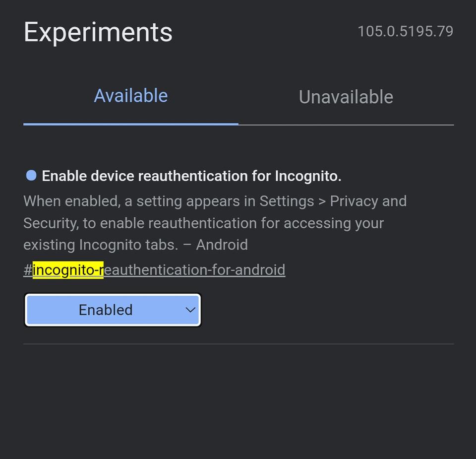This screenshot has height=459, width=476.
Task: Click the grey line under the Unavailable tab
Action: [346, 125]
